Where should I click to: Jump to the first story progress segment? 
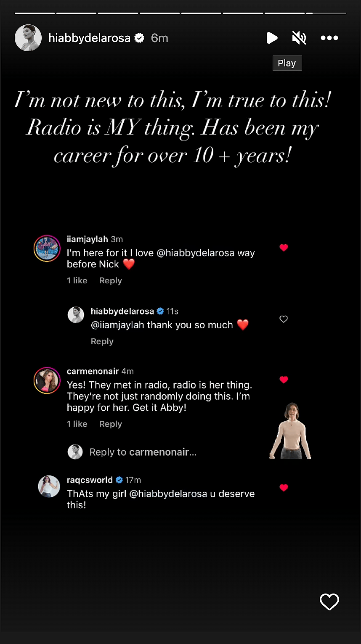pyautogui.click(x=35, y=13)
